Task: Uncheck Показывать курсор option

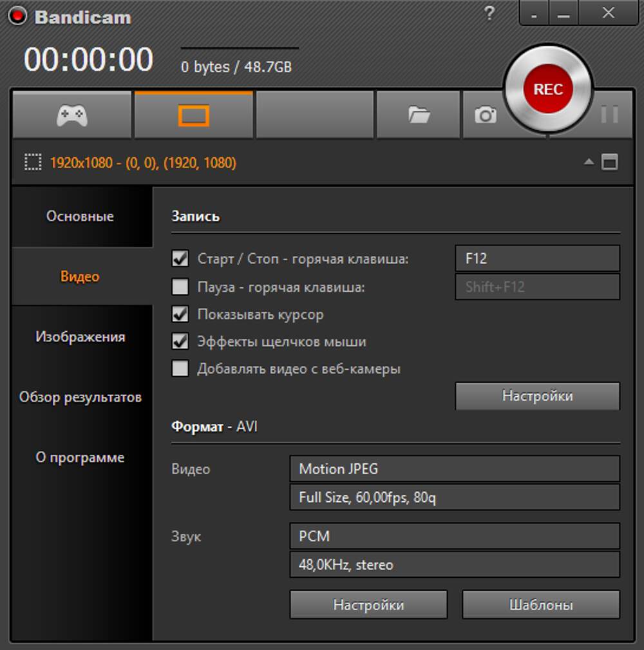Action: (180, 314)
